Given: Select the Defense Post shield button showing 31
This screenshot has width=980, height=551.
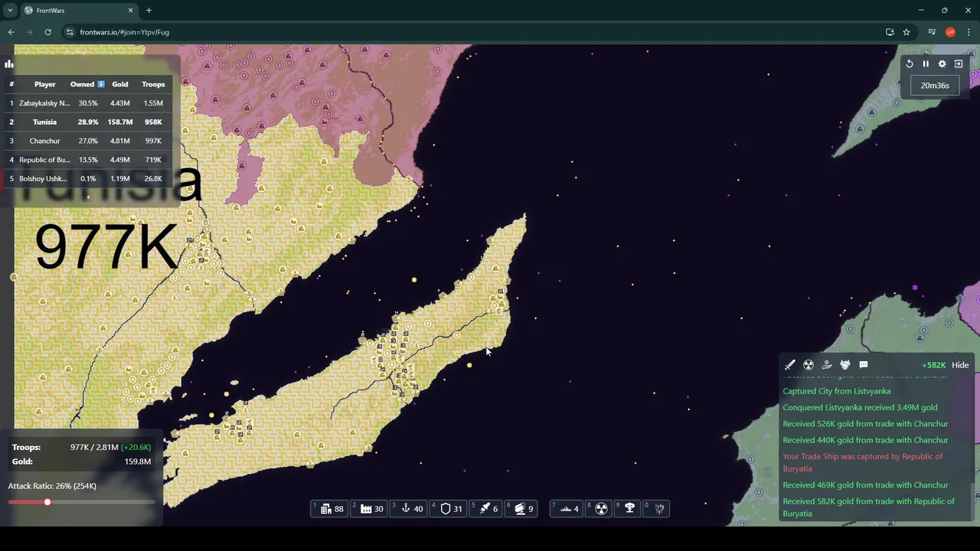Looking at the screenshot, I should tap(448, 508).
